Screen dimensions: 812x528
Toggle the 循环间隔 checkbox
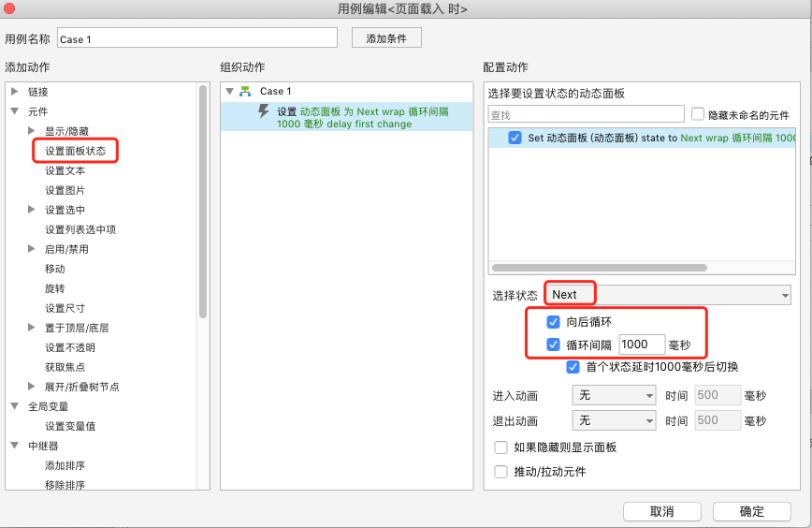click(x=553, y=345)
